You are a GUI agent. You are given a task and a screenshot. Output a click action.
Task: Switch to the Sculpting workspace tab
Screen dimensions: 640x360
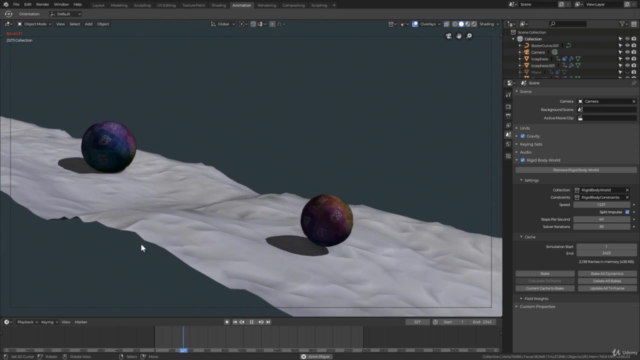(x=142, y=5)
